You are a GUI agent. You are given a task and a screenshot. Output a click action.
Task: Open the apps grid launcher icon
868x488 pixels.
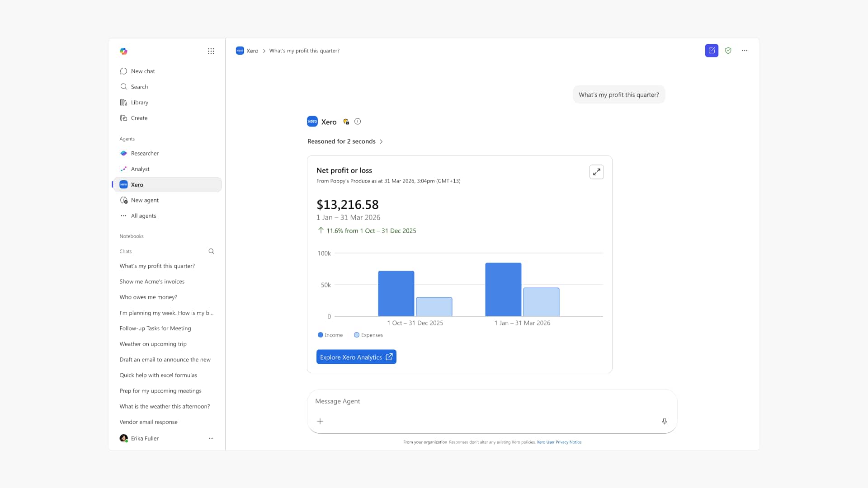click(211, 51)
